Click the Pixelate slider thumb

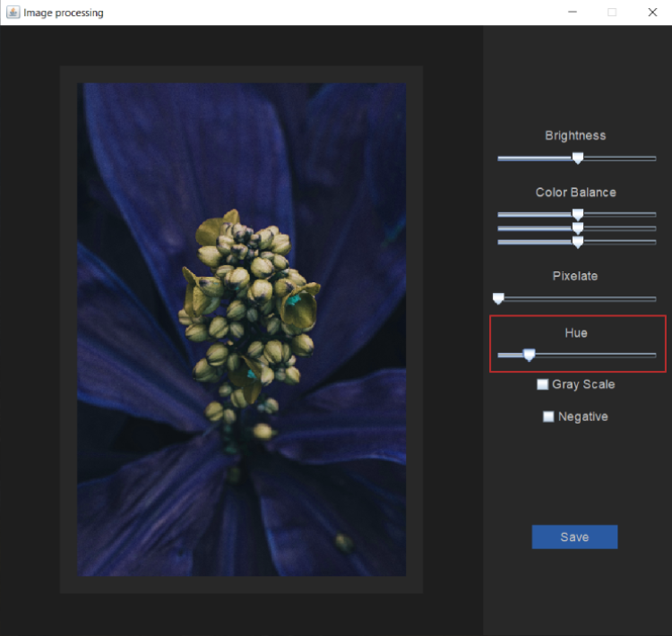[x=498, y=298]
